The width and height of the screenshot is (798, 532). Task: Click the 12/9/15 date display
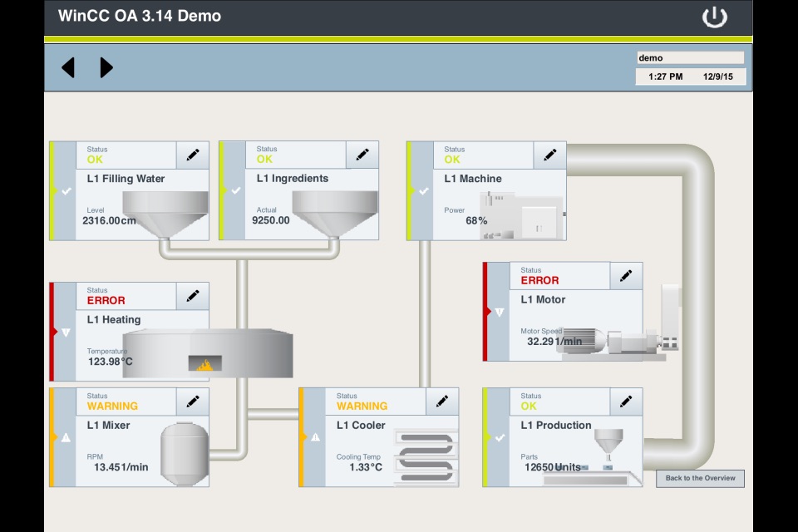(x=717, y=76)
